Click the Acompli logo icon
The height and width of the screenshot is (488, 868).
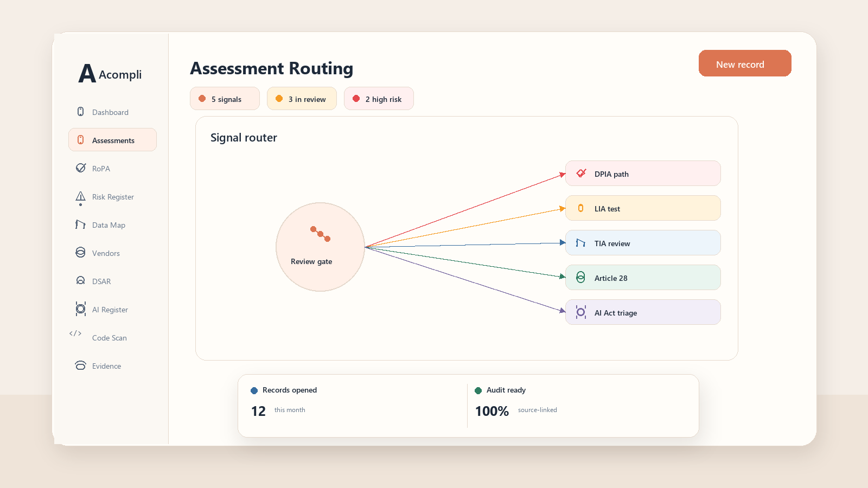87,73
